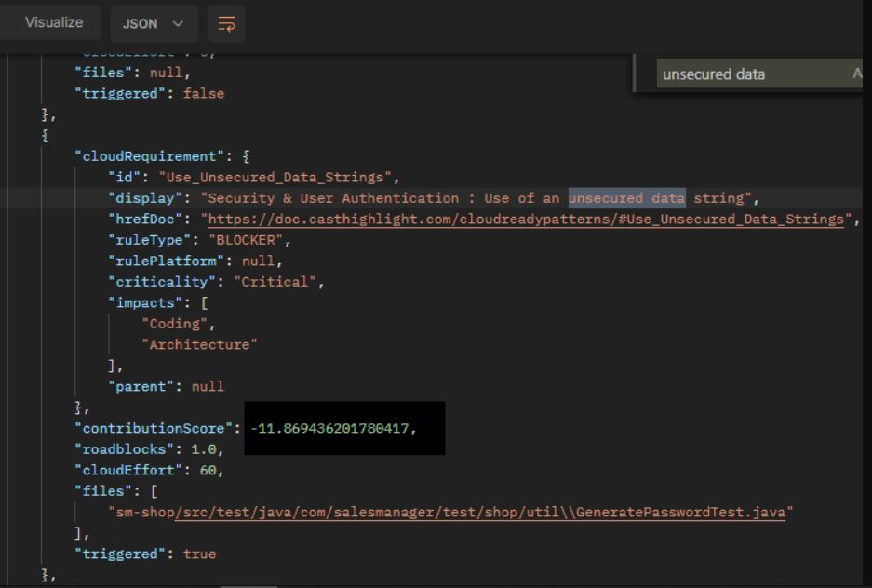The width and height of the screenshot is (872, 588).
Task: Click the "cloudEffort" value 60
Action: coord(208,470)
